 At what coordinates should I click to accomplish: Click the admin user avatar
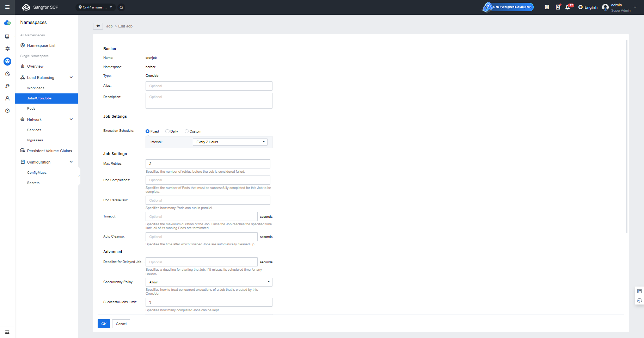[x=606, y=7]
